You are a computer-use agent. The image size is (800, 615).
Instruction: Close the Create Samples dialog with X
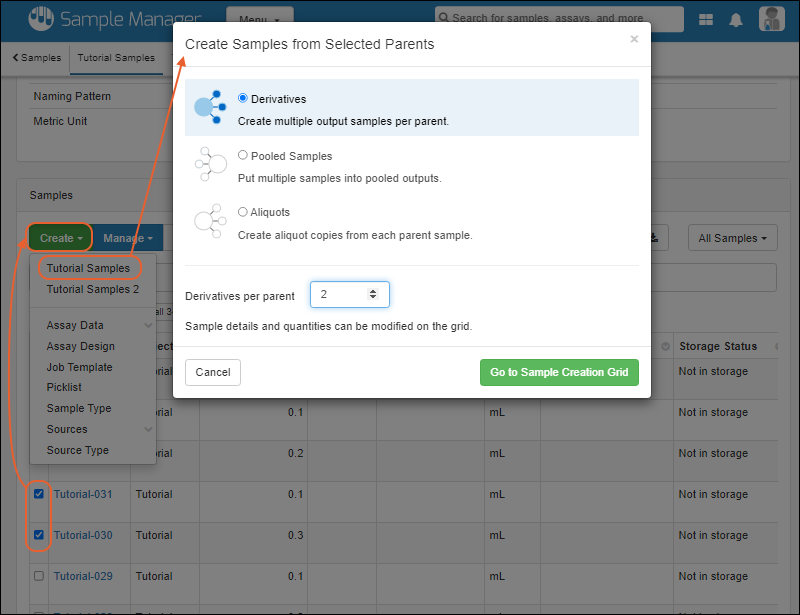coord(634,40)
